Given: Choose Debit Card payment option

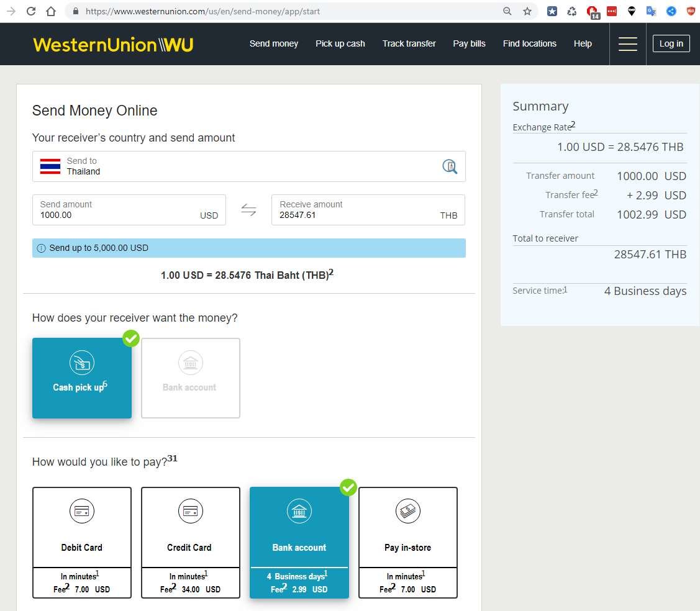Looking at the screenshot, I should coord(82,543).
